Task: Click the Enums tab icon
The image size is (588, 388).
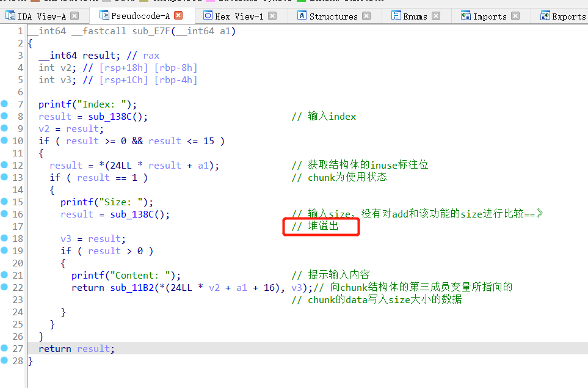Action: click(x=396, y=15)
